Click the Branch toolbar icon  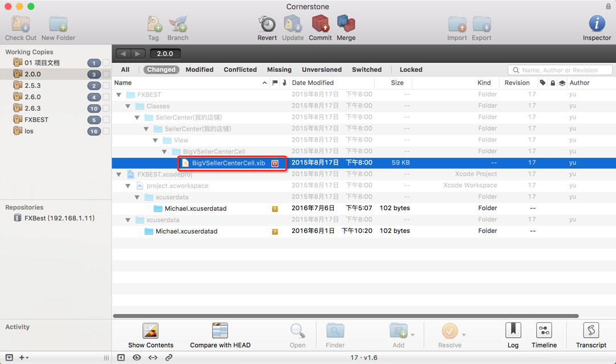coord(178,24)
